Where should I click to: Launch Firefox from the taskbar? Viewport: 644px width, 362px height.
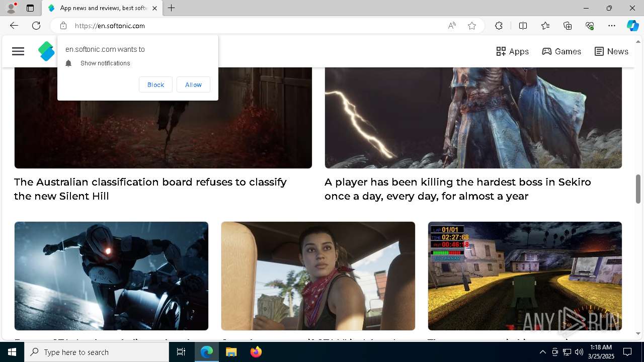click(256, 352)
